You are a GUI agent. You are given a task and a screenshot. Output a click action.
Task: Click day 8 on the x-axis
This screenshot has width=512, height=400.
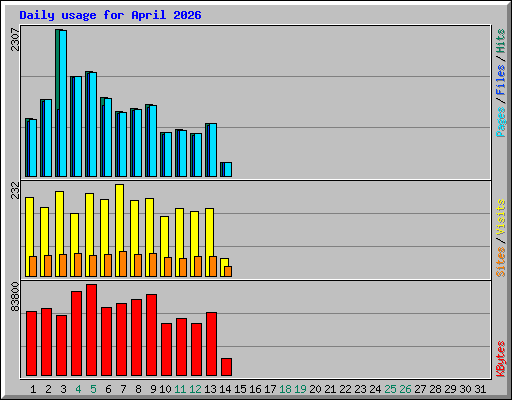[138, 389]
